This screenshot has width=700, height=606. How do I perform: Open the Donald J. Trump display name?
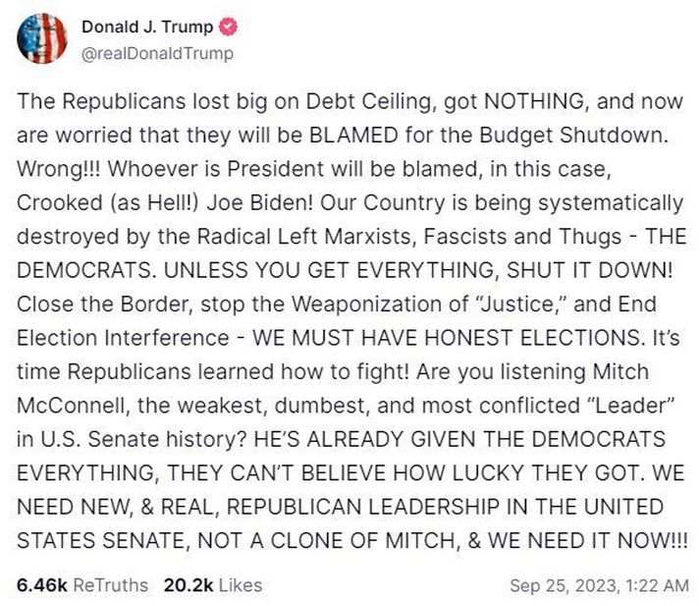pyautogui.click(x=147, y=28)
